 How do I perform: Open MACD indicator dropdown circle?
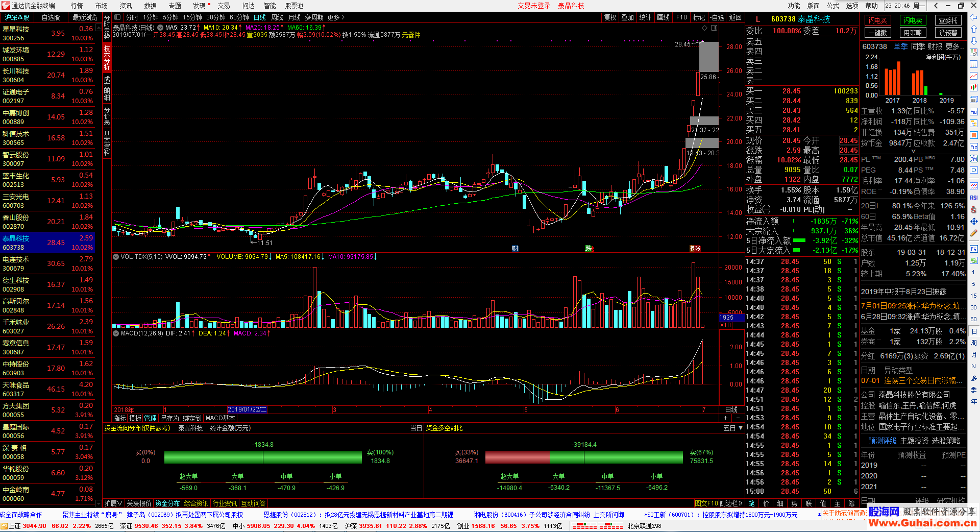tap(116, 333)
